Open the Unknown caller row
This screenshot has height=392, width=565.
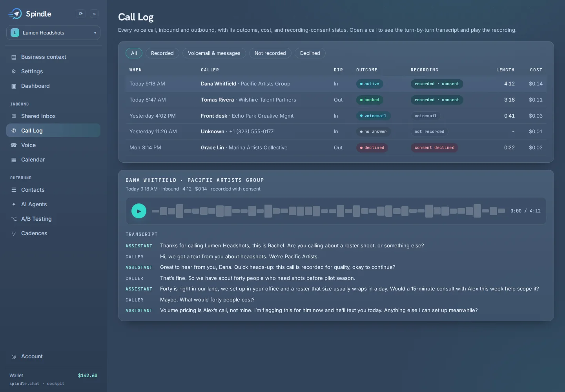click(x=336, y=132)
